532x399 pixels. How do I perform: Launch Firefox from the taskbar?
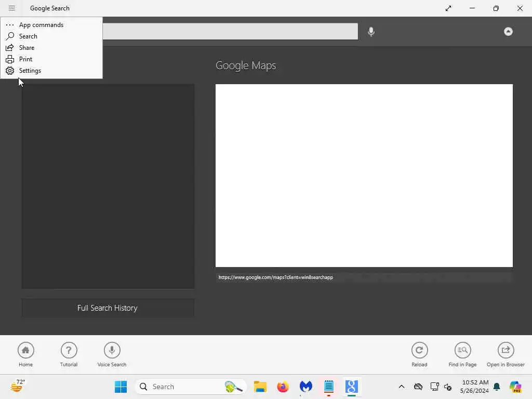(283, 387)
